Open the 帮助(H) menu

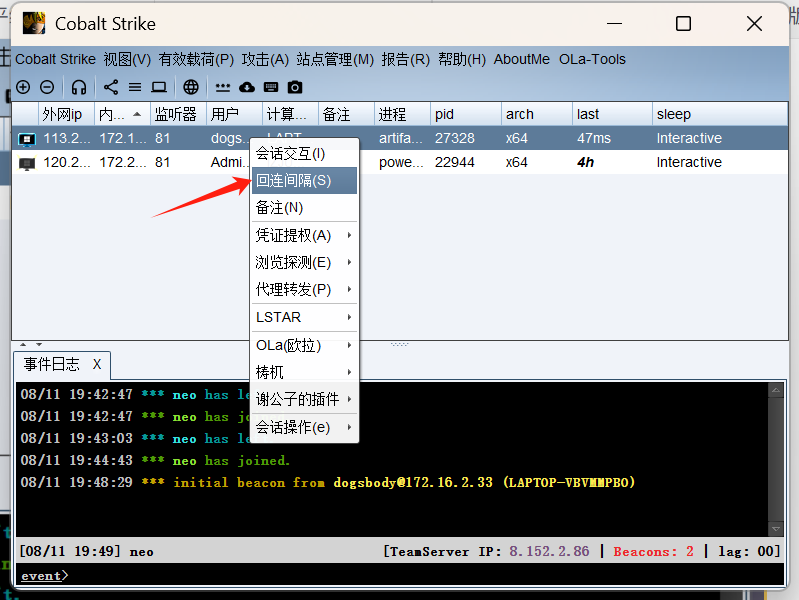[x=462, y=59]
